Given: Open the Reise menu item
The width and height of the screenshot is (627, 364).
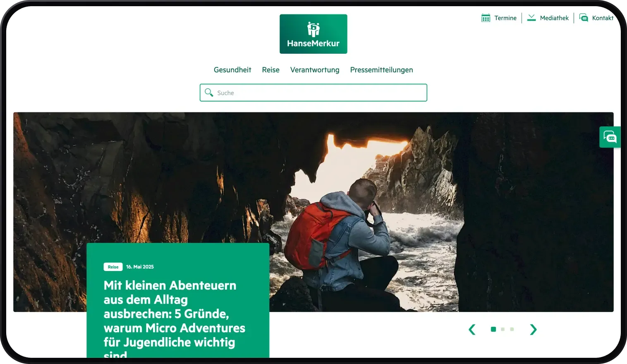Looking at the screenshot, I should [271, 70].
